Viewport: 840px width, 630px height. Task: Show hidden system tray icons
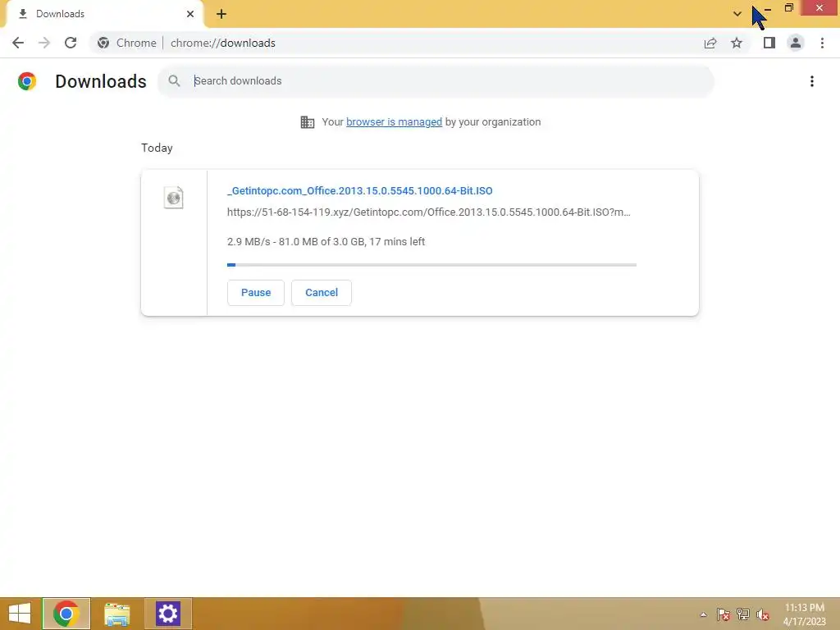coord(703,614)
